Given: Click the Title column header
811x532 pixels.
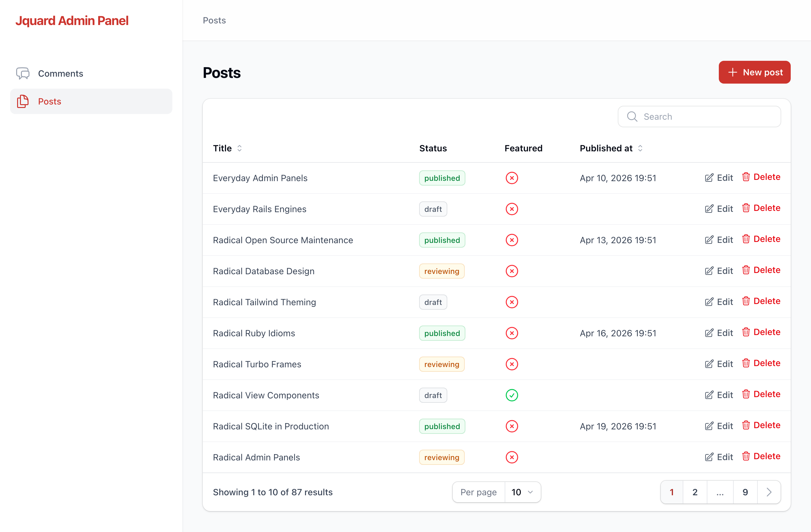Looking at the screenshot, I should pos(227,148).
